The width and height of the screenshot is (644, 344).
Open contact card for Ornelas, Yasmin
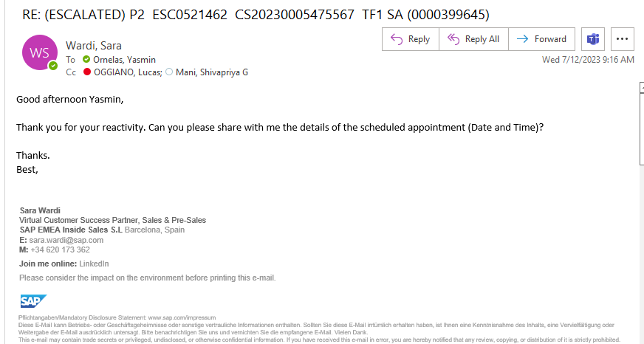tap(124, 60)
